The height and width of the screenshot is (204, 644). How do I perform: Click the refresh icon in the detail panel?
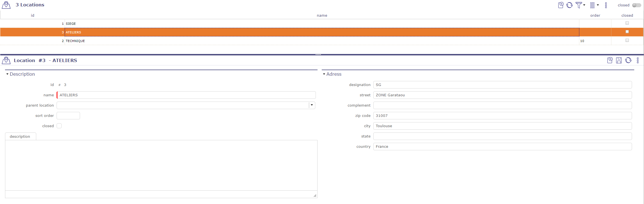click(628, 60)
